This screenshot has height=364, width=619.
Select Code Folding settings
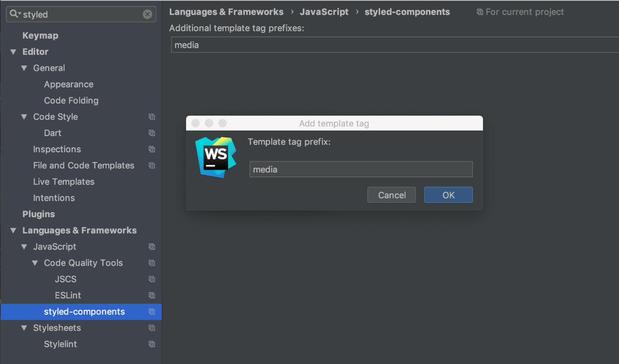point(71,101)
